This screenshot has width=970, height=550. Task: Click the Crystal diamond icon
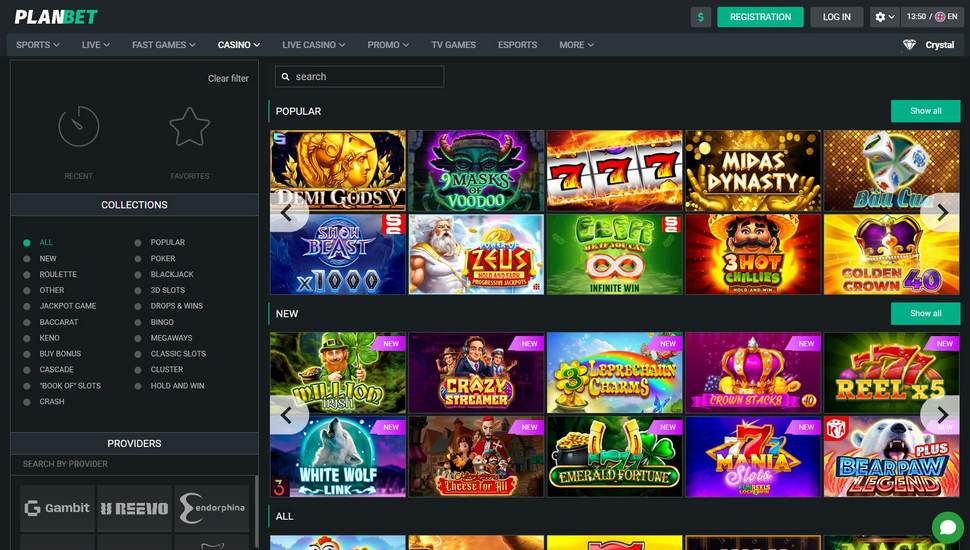pos(909,45)
